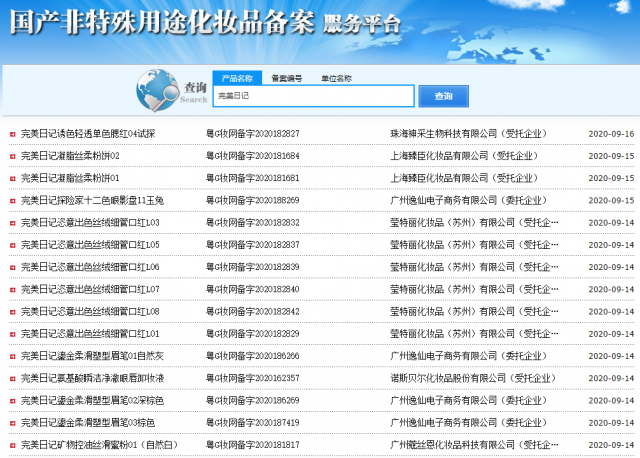
Task: Click the red bullet beside 眉笔03棕色 row
Action: point(12,423)
